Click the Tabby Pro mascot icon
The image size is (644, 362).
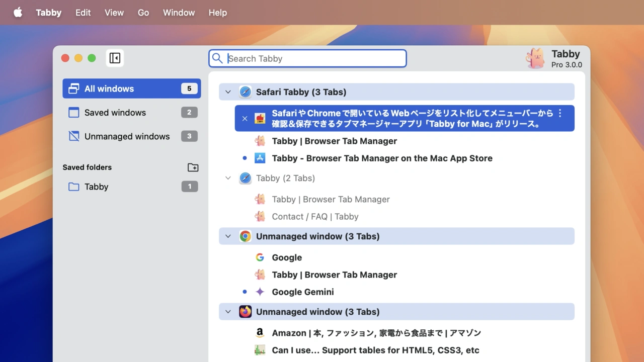tap(535, 58)
